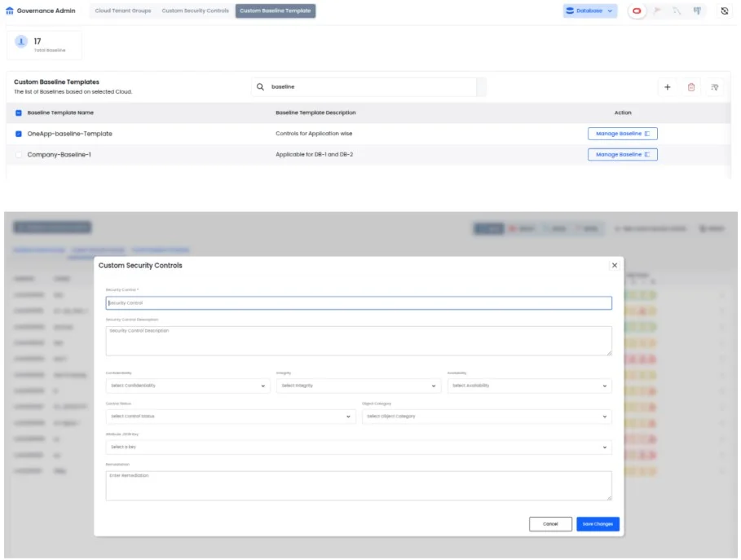Screen dimensions: 741x560
Task: Switch to Cloud Tenant Groups tab
Action: tap(122, 11)
